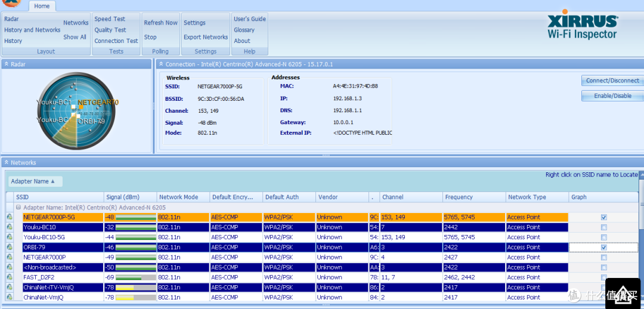644x309 pixels.
Task: Select Show All layout option
Action: (75, 37)
